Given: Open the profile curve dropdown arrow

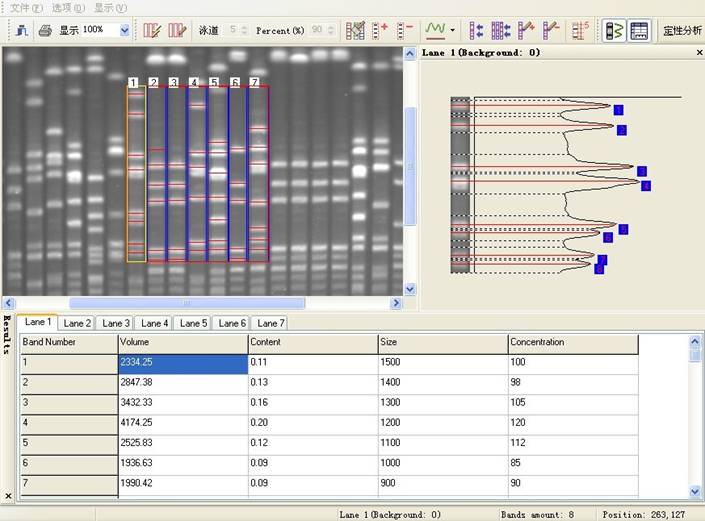Looking at the screenshot, I should click(x=452, y=31).
